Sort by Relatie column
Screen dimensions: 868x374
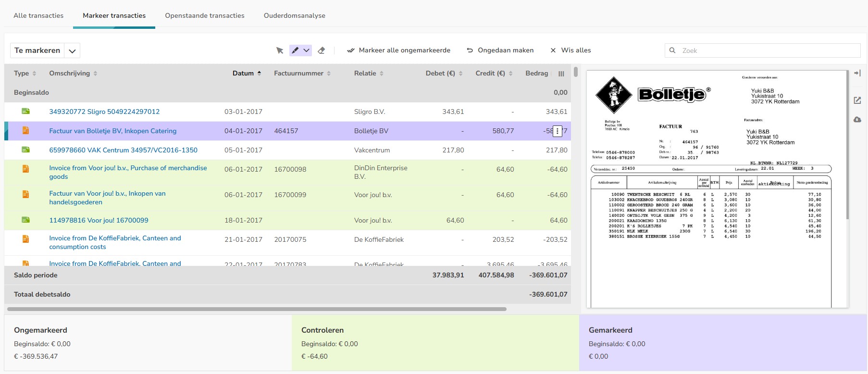369,74
